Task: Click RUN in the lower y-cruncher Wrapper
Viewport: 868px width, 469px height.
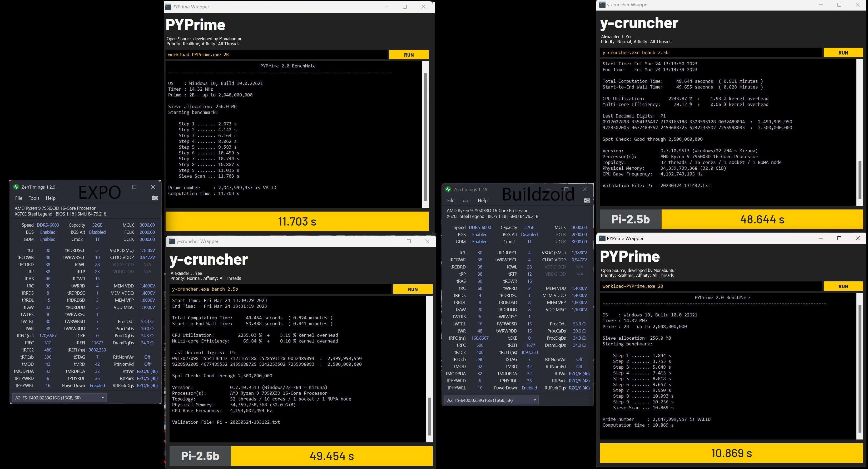Action: click(413, 289)
